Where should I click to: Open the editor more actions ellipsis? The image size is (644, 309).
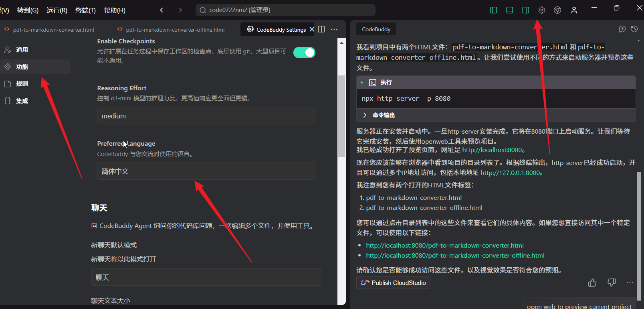tap(334, 29)
